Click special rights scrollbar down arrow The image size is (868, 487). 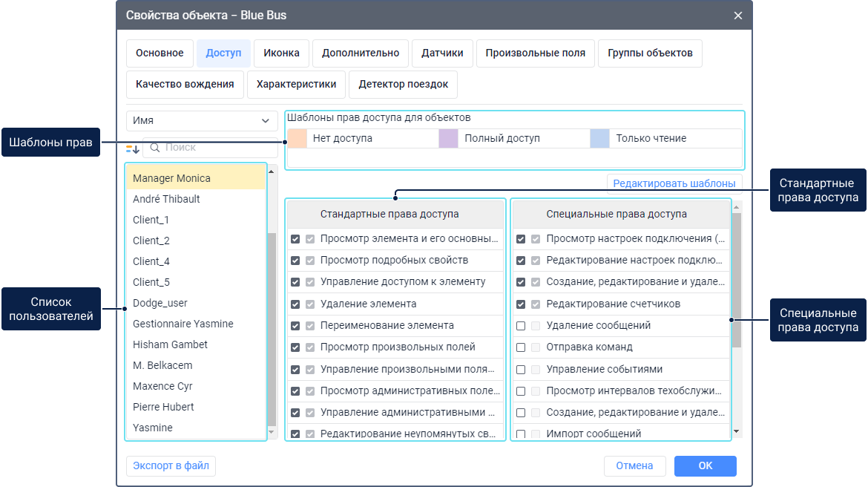pos(736,431)
